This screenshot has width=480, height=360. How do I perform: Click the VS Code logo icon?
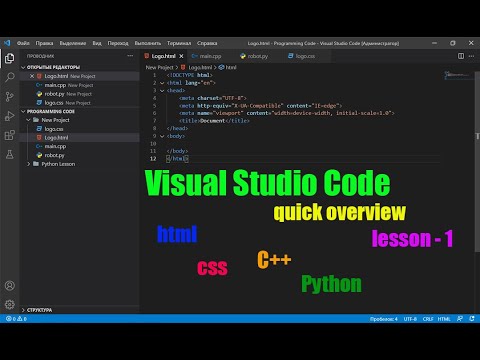[x=7, y=43]
